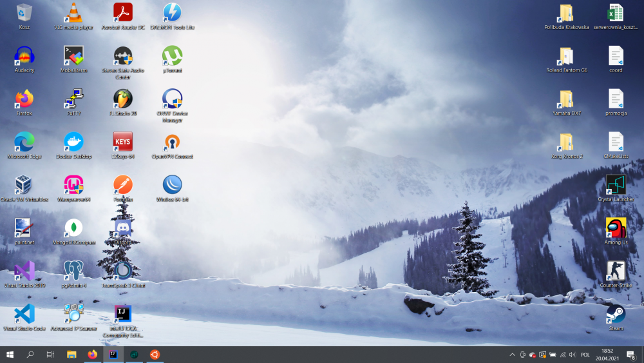Open the FL Studio 20 shortcut
Screen dimensions: 644x363
point(123,99)
